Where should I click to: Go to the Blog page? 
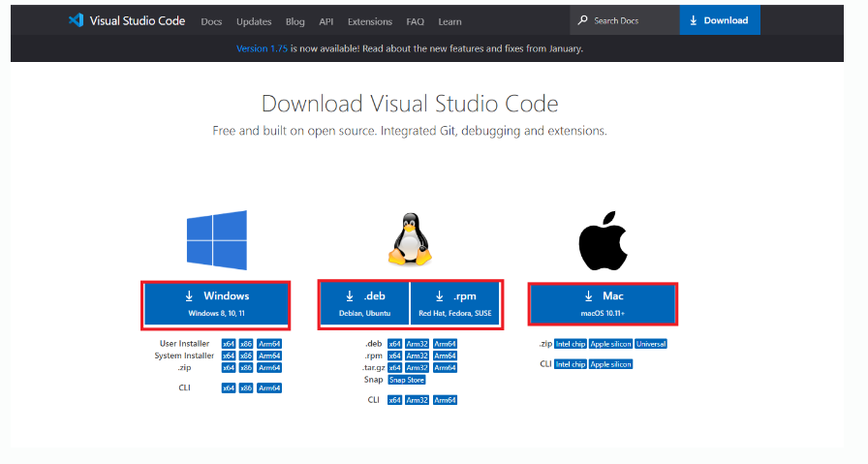pos(295,21)
